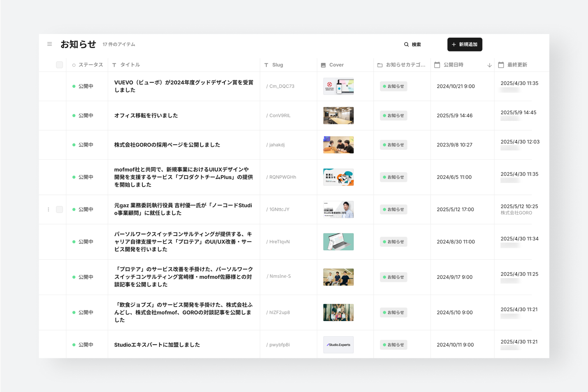Image resolution: width=588 pixels, height=392 pixels.
Task: Click the sort arrow in the 公開日時 column
Action: (x=490, y=65)
